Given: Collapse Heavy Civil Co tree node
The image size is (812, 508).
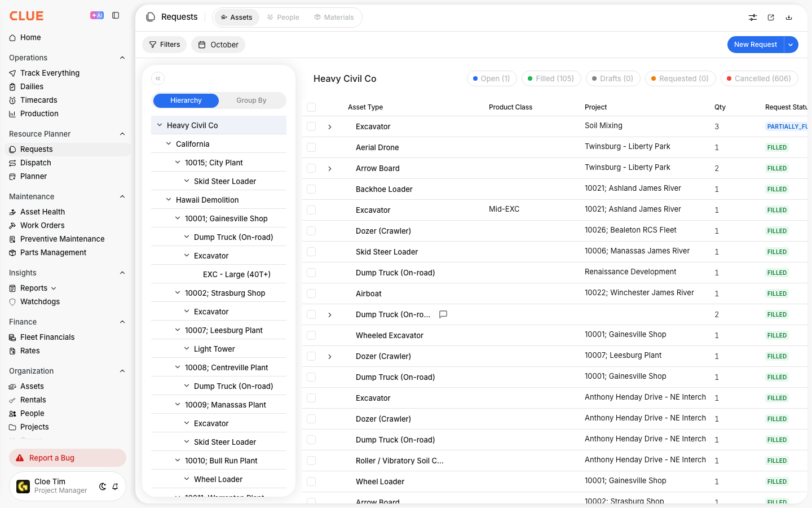Looking at the screenshot, I should click(160, 125).
